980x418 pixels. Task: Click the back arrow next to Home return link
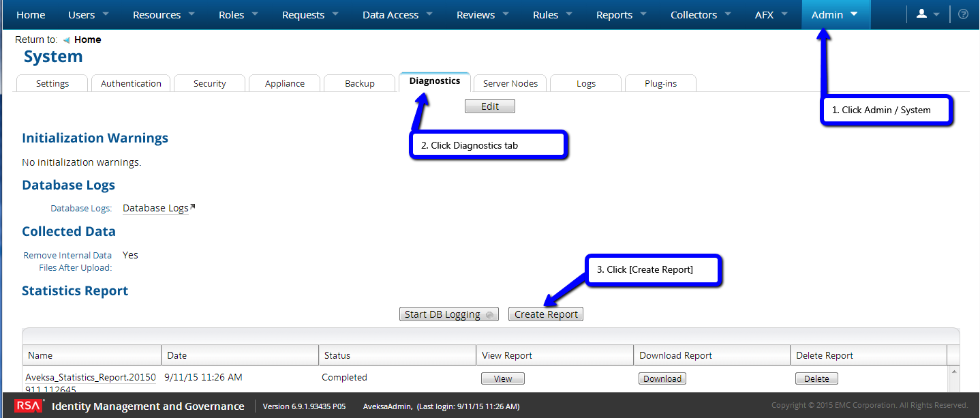coord(65,39)
